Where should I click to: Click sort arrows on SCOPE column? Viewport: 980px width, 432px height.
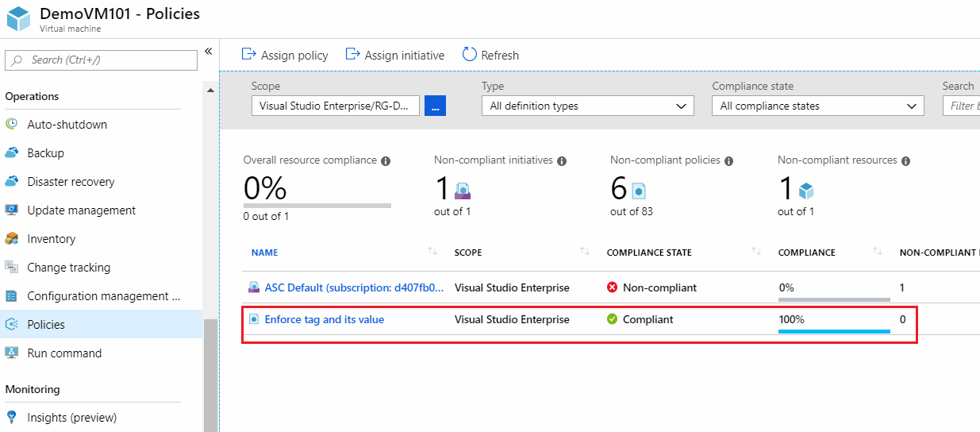coord(585,252)
